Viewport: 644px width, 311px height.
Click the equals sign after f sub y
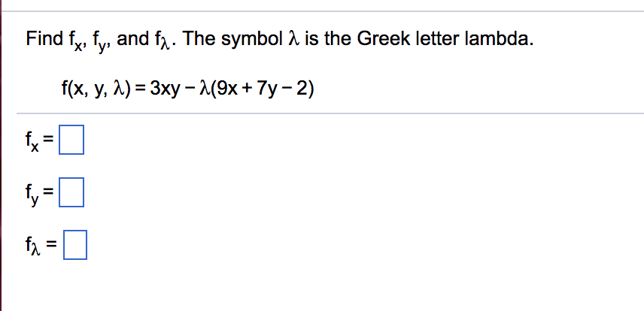coord(48,192)
